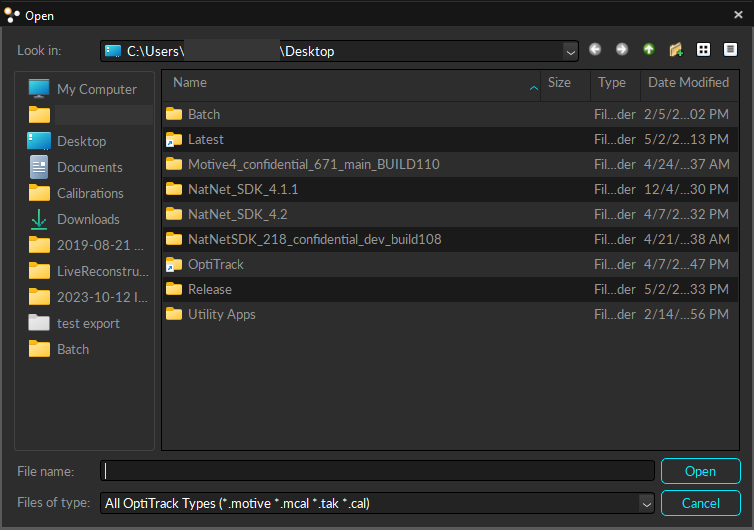The image size is (754, 530).
Task: Switch to the detail list view
Action: [730, 50]
